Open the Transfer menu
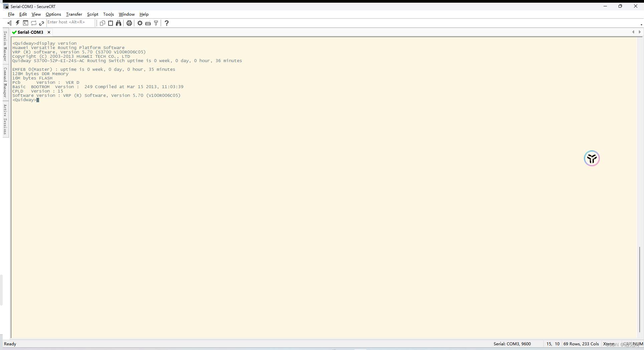 tap(74, 14)
